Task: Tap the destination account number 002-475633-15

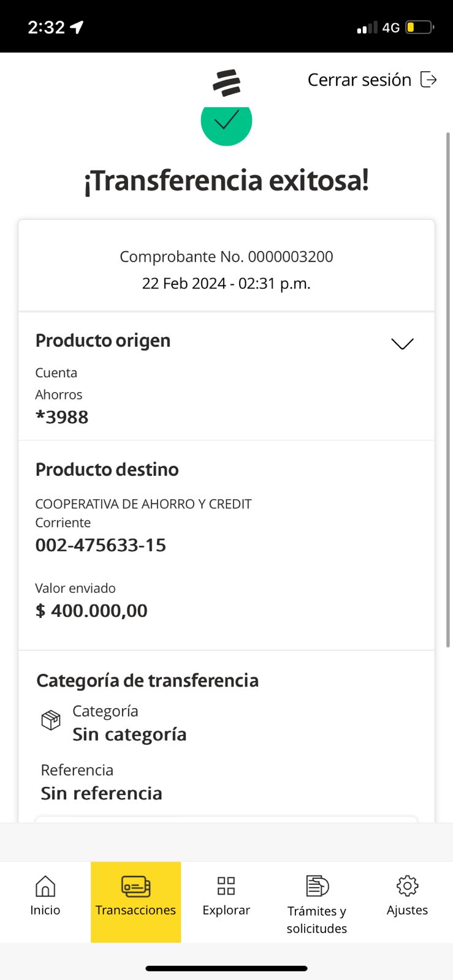Action: pos(101,545)
